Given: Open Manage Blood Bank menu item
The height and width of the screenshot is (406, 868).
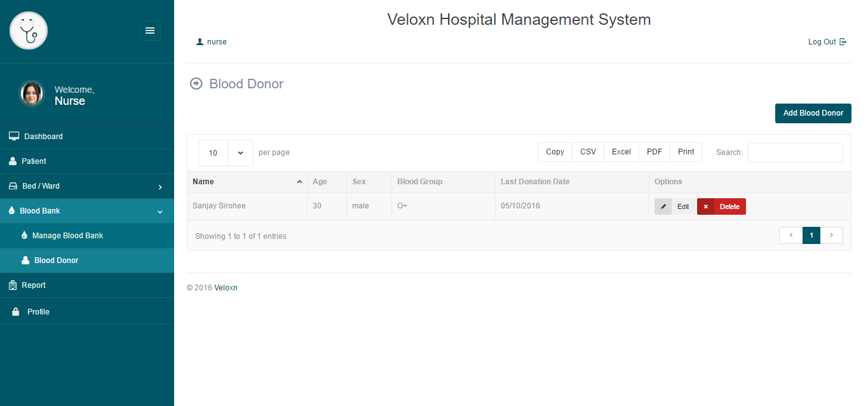Looking at the screenshot, I should click(x=67, y=236).
